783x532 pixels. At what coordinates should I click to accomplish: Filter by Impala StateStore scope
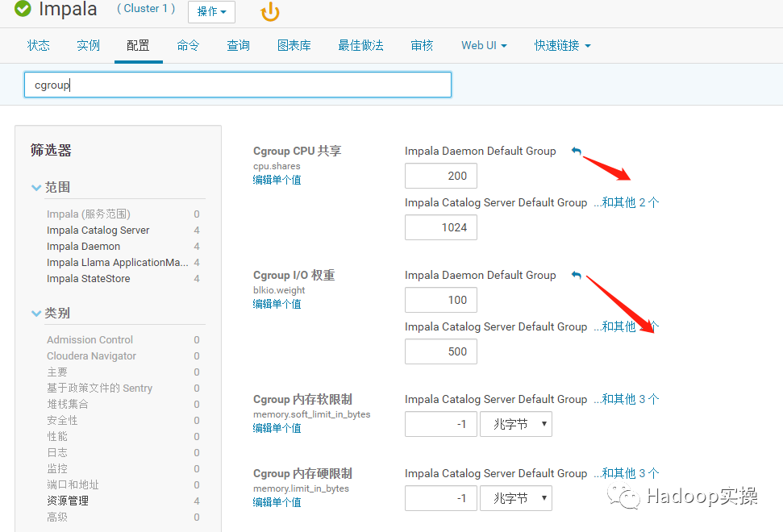coord(89,278)
